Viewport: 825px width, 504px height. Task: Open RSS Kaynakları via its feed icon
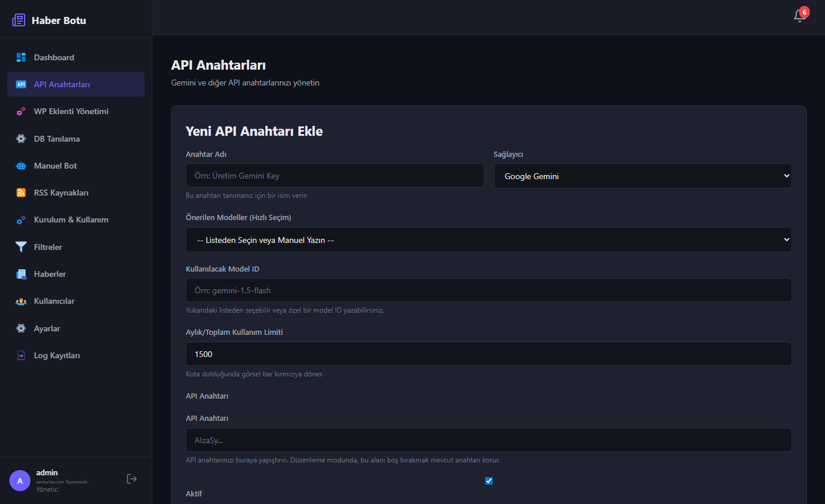click(x=21, y=193)
